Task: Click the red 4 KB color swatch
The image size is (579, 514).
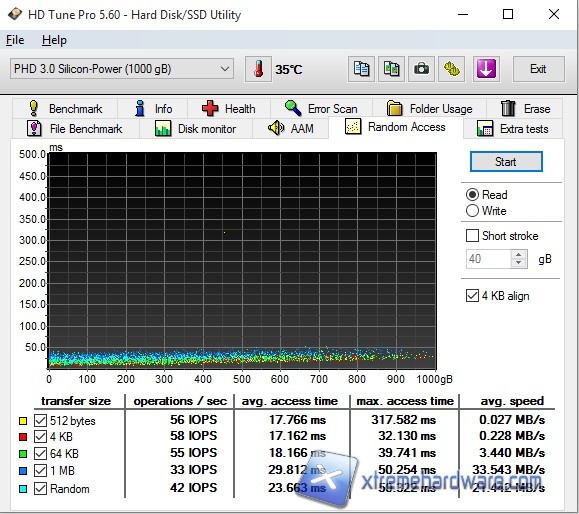Action: pos(23,437)
